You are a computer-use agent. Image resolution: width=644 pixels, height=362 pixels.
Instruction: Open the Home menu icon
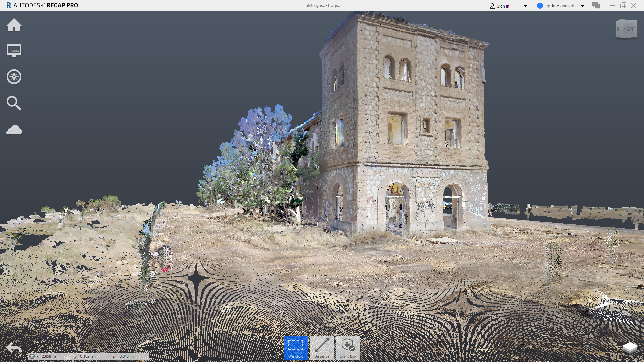coord(14,25)
